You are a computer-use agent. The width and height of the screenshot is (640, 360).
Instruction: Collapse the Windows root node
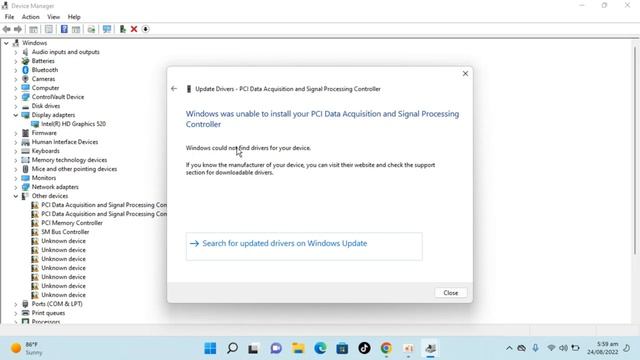pyautogui.click(x=6, y=43)
